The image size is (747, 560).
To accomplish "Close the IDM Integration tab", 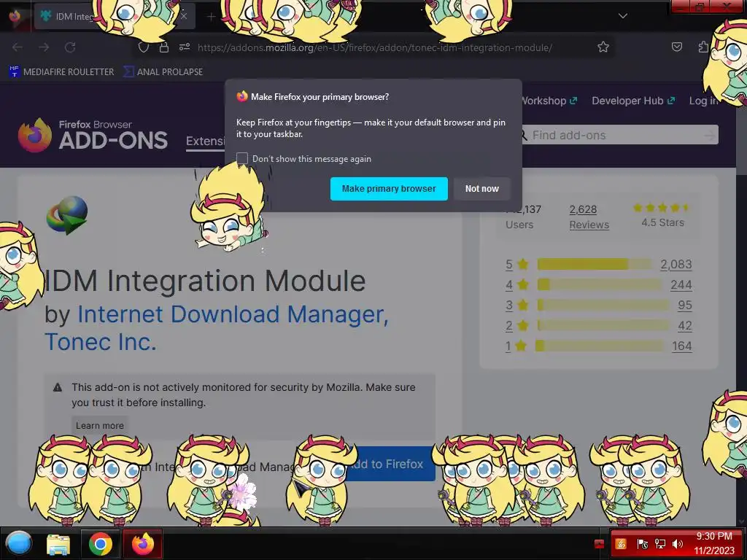I will (x=184, y=16).
